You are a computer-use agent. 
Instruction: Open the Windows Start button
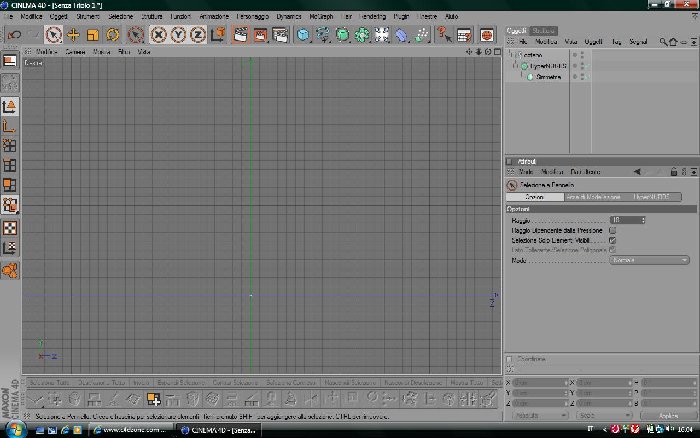pos(15,430)
